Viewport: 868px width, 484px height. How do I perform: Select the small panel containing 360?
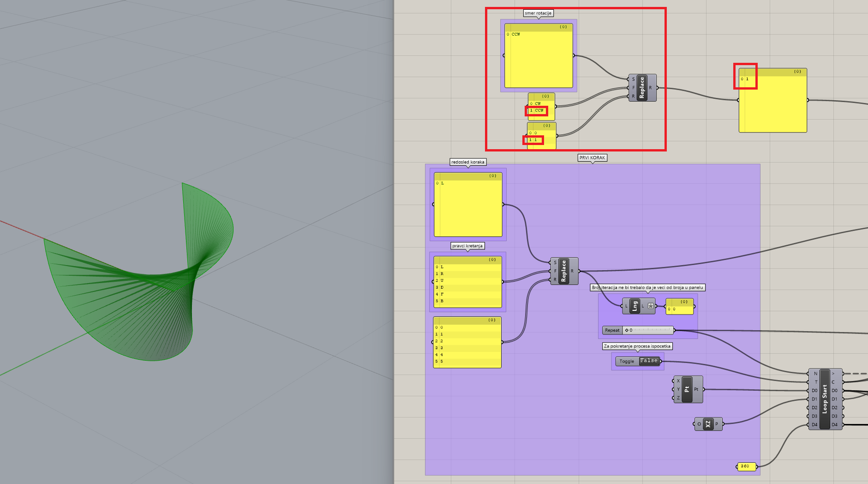[746, 466]
